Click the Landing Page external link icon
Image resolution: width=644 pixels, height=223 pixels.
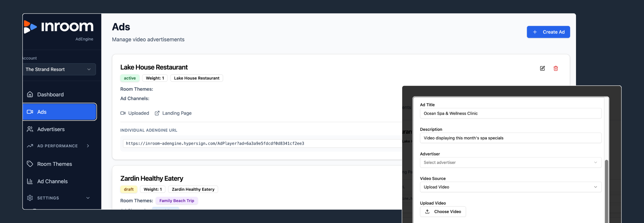coord(157,113)
